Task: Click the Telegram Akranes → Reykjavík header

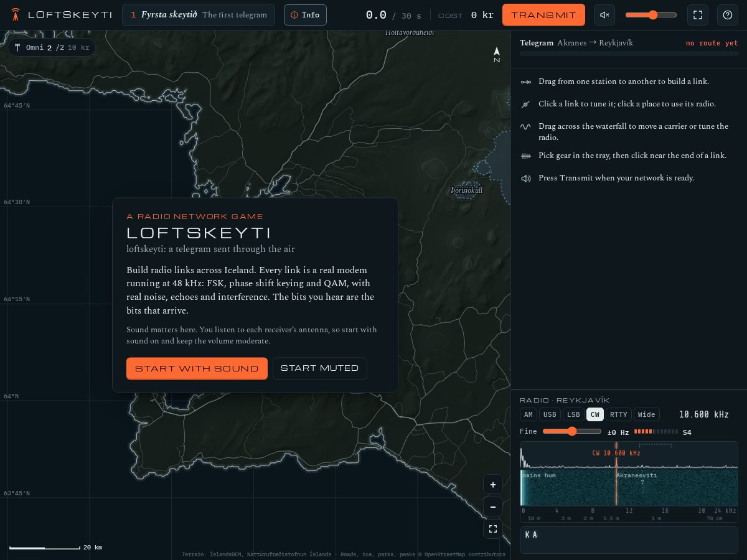Action: pos(576,43)
